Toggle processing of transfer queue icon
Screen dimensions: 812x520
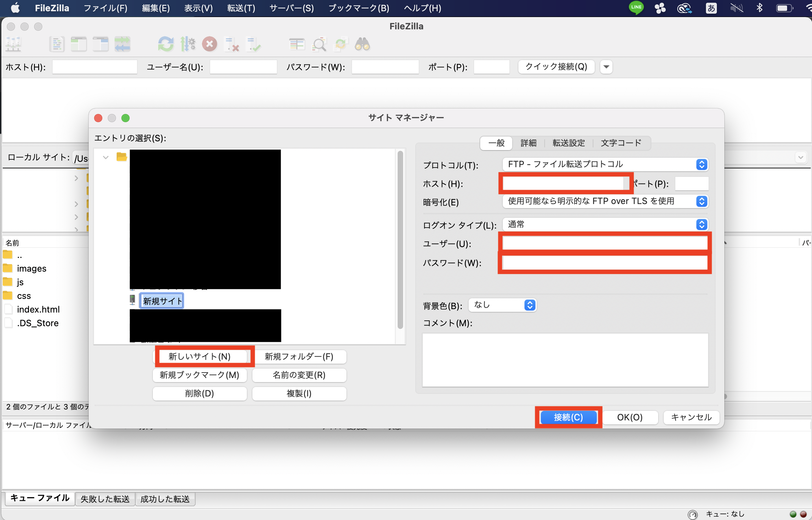coord(188,44)
